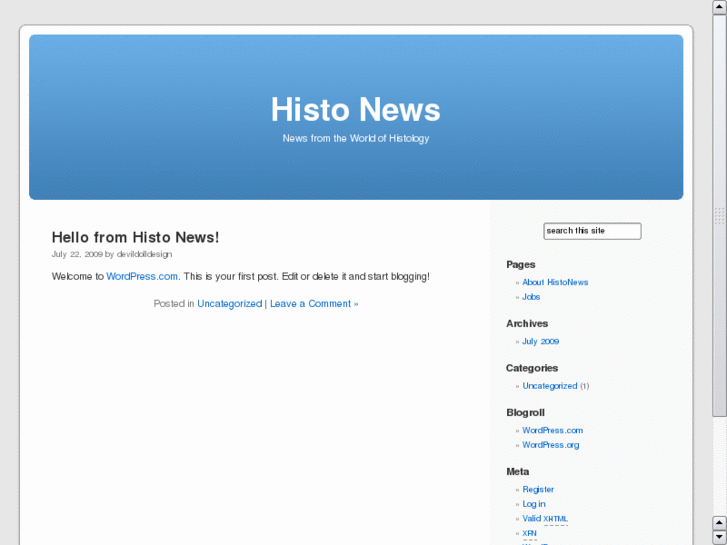Visit WordPress.org in the Blogroll
Screen dimensions: 727x545
(x=551, y=445)
